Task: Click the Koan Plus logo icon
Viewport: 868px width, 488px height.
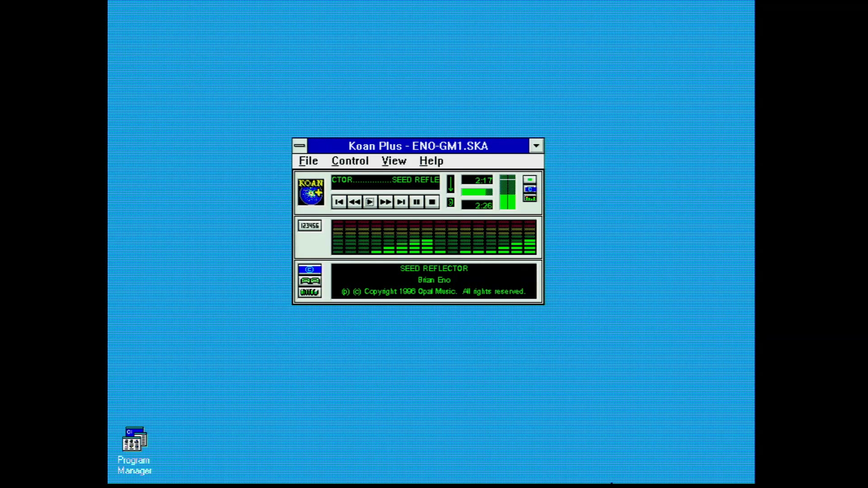Action: (x=311, y=192)
